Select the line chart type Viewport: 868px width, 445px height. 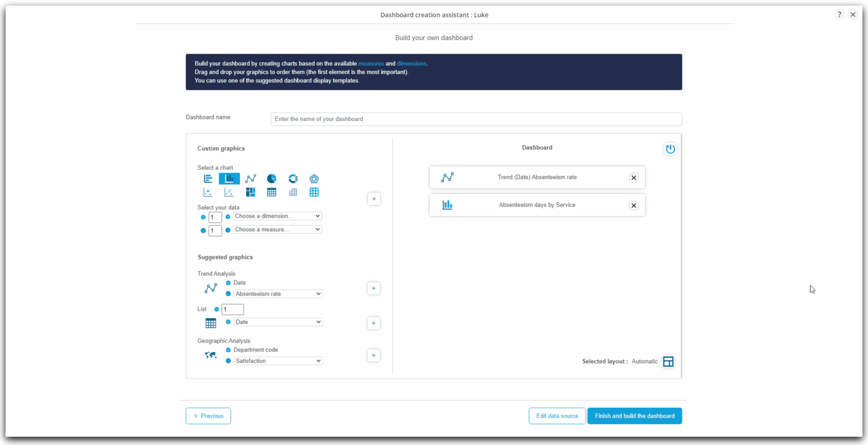(250, 178)
